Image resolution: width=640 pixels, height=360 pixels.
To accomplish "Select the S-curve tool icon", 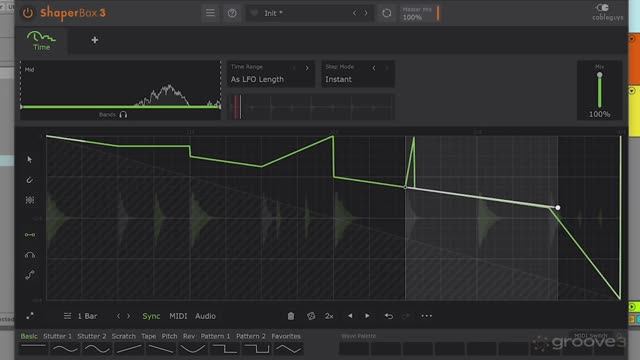I will [29, 275].
